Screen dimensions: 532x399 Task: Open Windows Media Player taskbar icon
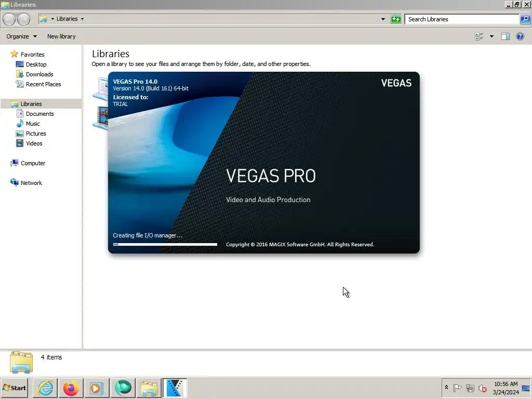[x=96, y=388]
